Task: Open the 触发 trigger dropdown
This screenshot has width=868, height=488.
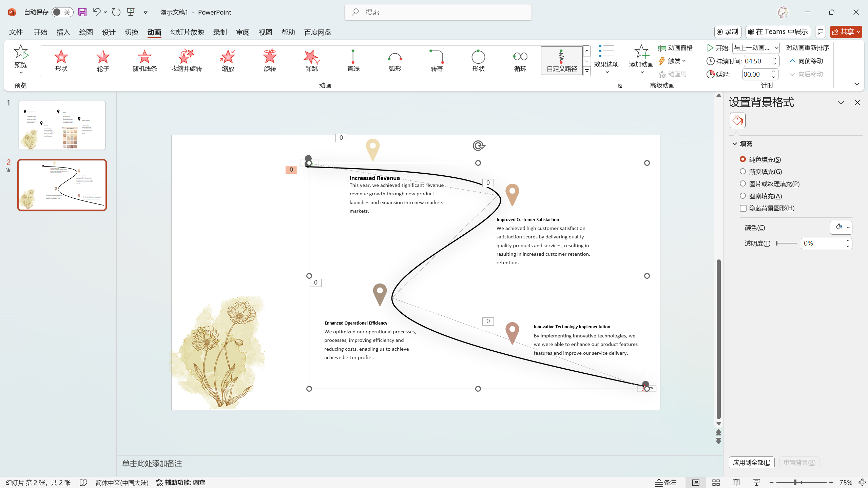Action: click(672, 61)
